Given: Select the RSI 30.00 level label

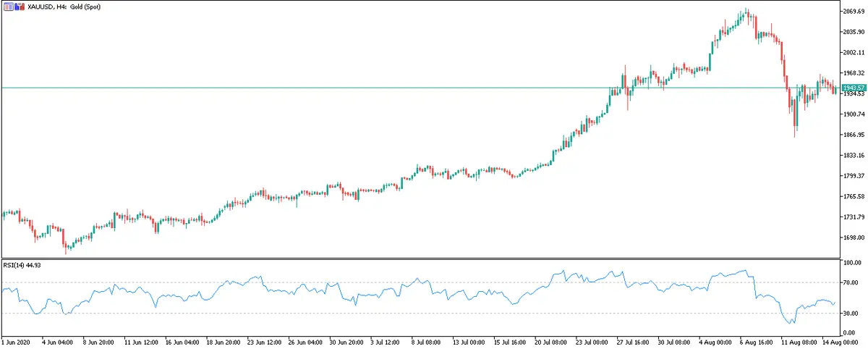Looking at the screenshot, I should pyautogui.click(x=851, y=314).
